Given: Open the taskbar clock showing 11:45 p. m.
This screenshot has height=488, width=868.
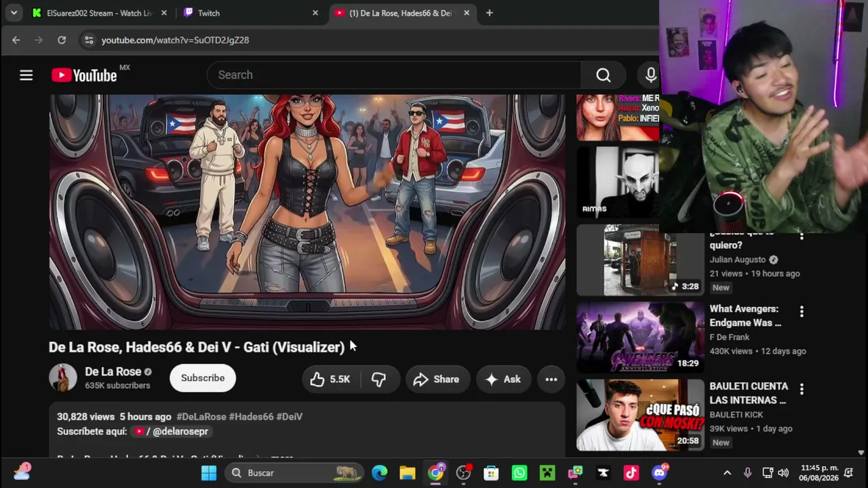Looking at the screenshot, I should pos(819,473).
